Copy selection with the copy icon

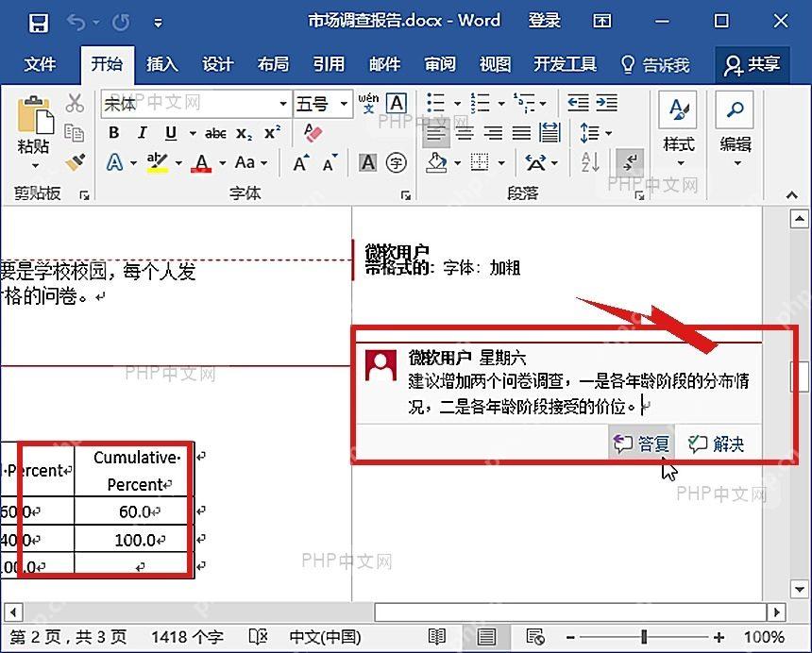click(x=74, y=133)
